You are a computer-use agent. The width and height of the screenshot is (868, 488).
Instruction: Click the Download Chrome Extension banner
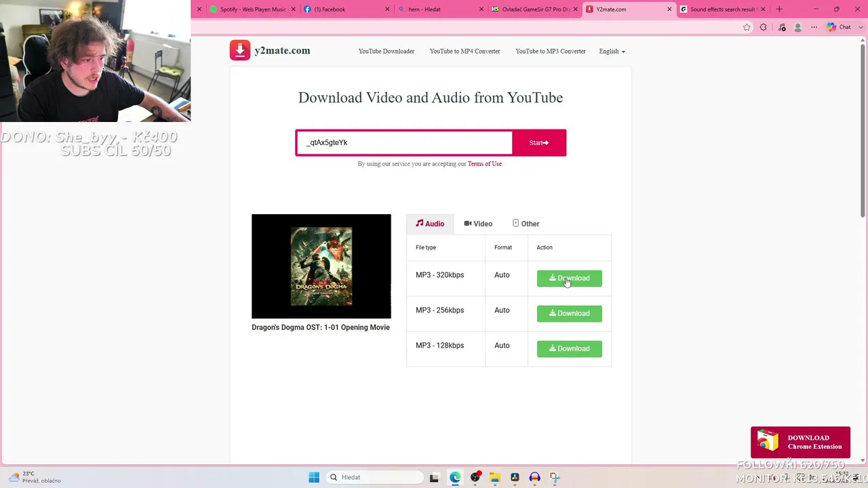pyautogui.click(x=800, y=442)
